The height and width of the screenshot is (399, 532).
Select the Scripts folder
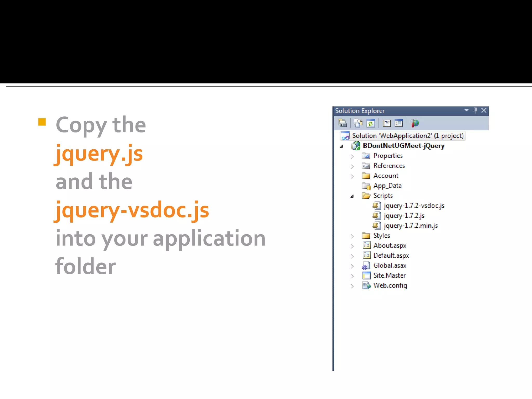(x=383, y=196)
